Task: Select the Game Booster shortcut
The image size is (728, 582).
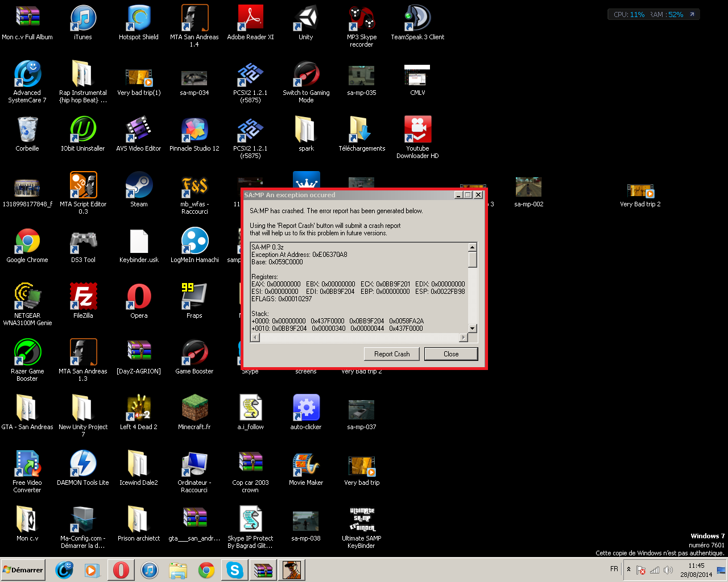Action: click(x=195, y=357)
